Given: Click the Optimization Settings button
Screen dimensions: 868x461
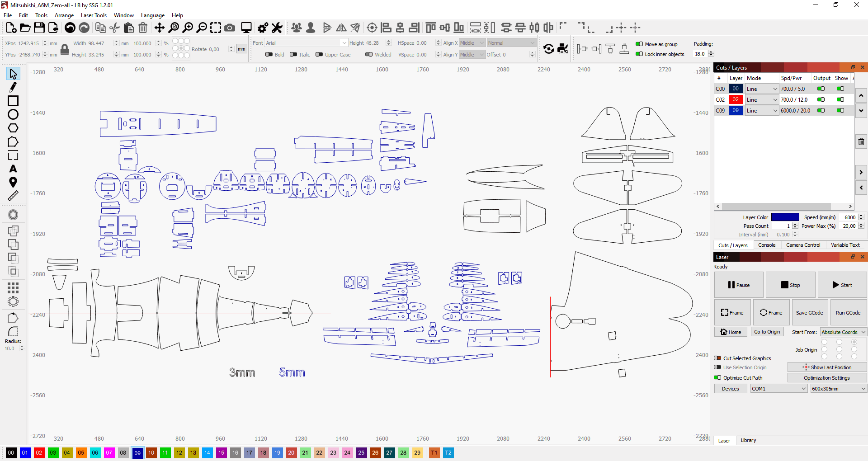Looking at the screenshot, I should pos(827,378).
